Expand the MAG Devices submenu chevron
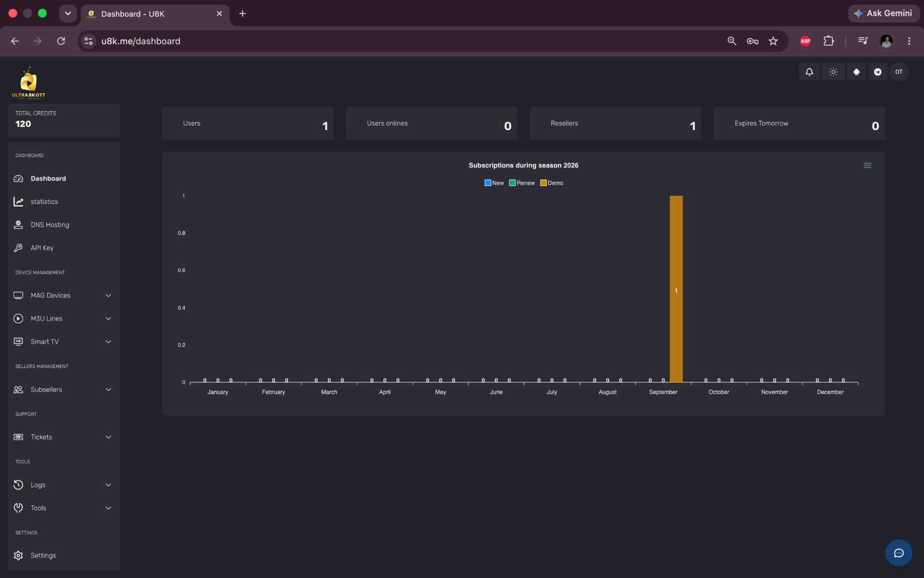The width and height of the screenshot is (924, 578). 108,295
